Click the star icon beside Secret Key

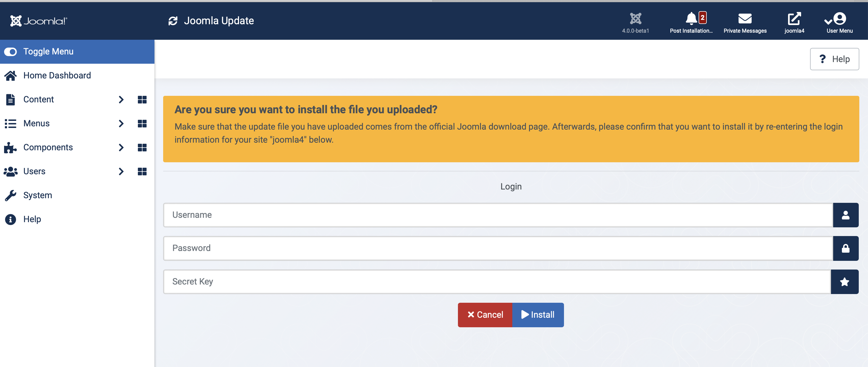pos(845,282)
